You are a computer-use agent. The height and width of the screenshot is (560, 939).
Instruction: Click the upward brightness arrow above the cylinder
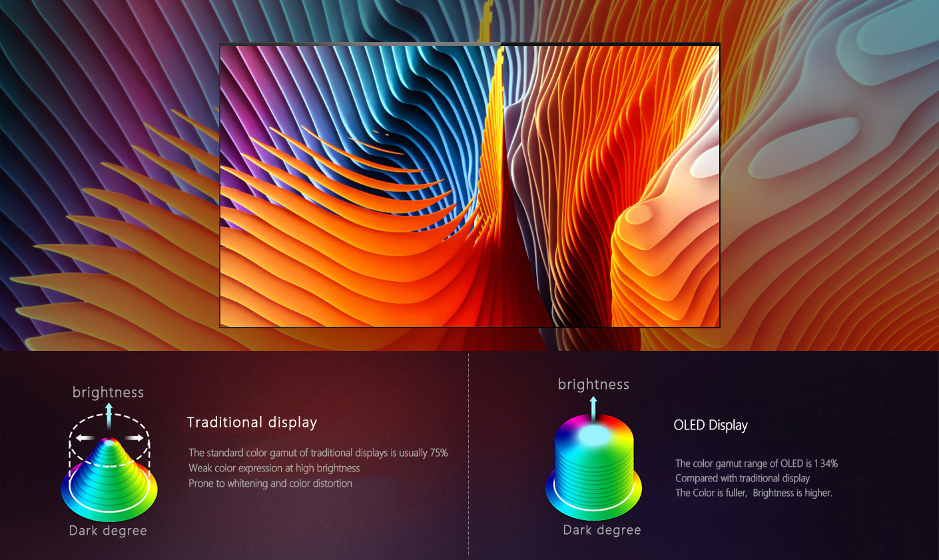(x=593, y=409)
